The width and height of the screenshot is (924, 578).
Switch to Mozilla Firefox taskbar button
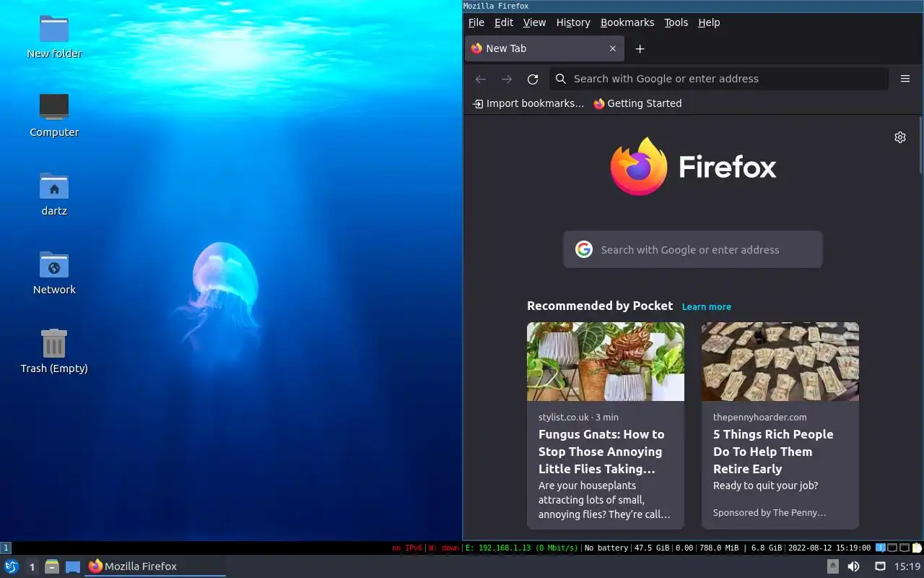pos(157,566)
